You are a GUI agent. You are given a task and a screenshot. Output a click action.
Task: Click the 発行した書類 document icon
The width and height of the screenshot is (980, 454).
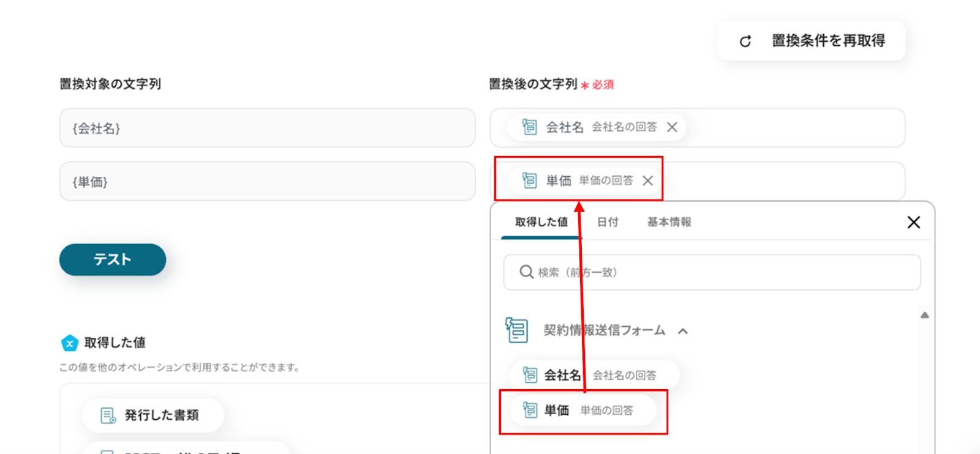tap(108, 415)
